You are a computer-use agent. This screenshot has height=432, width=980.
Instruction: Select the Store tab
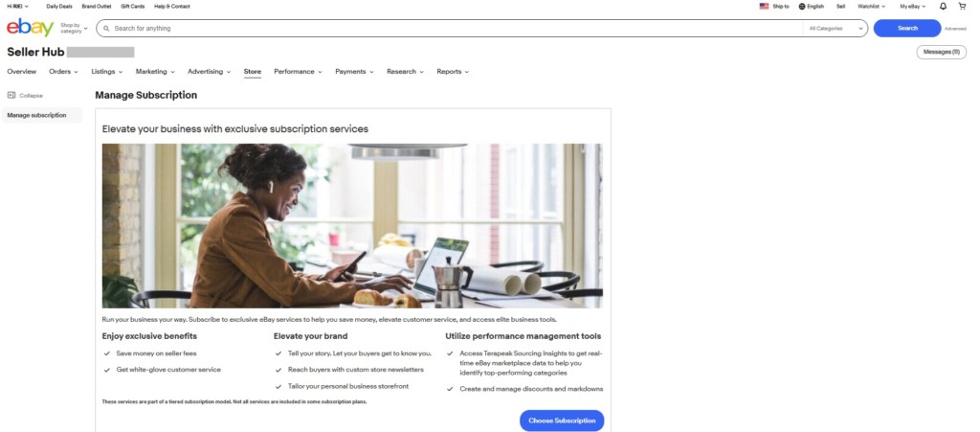tap(253, 71)
